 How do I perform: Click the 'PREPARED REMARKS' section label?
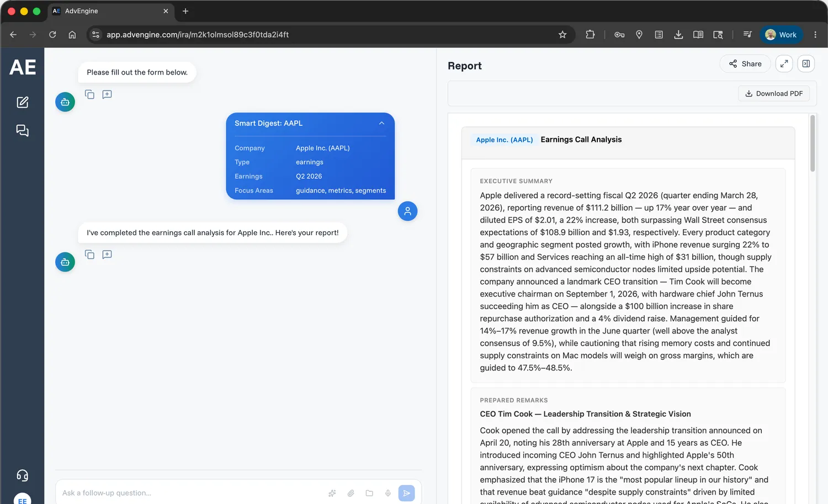coord(514,400)
